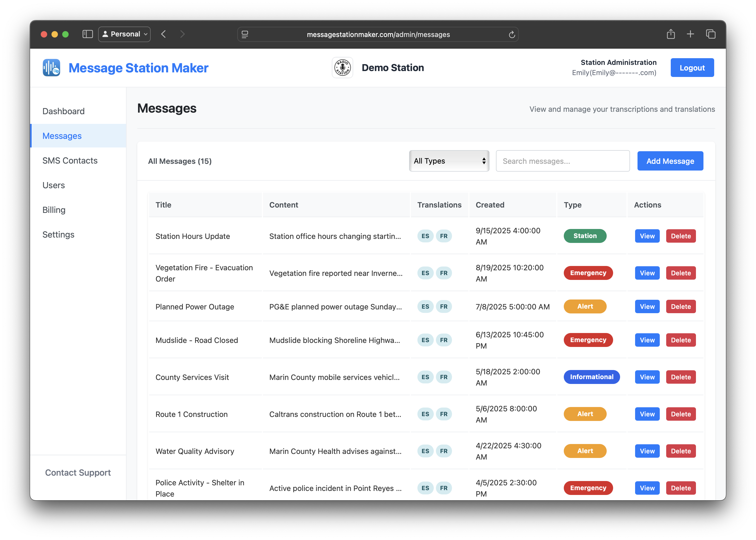Open Billing in the sidebar
This screenshot has width=756, height=540.
(x=54, y=210)
